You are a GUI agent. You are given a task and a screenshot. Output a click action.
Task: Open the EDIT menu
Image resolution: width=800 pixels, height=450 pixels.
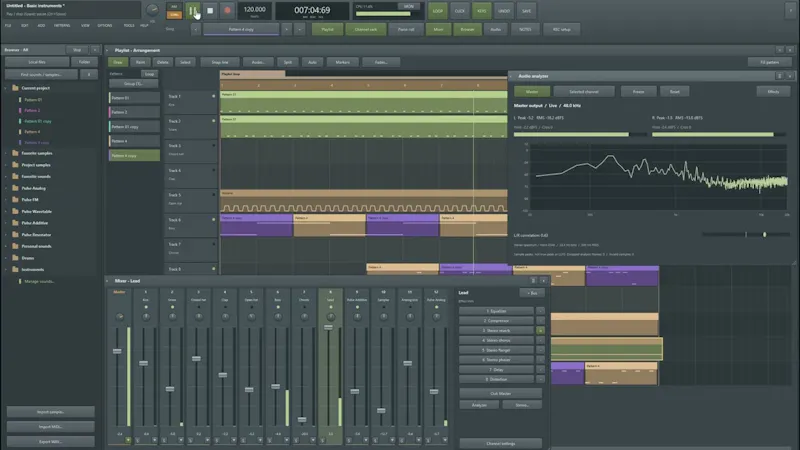(x=24, y=26)
